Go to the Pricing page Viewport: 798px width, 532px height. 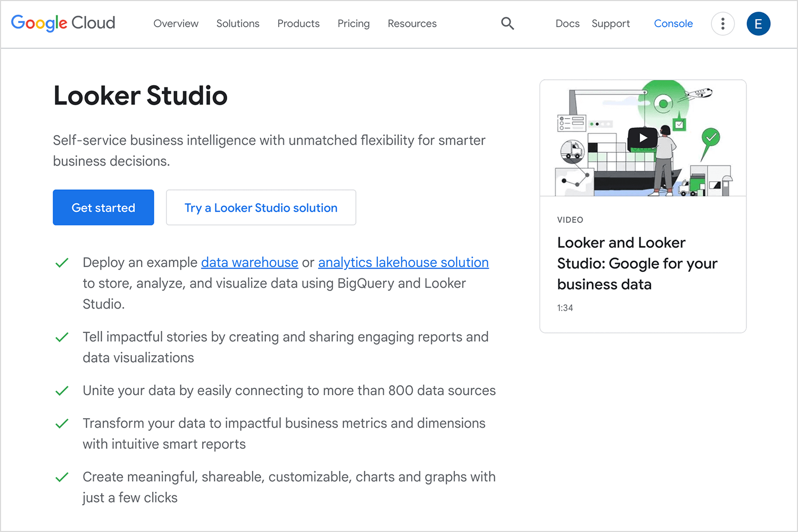click(x=353, y=23)
